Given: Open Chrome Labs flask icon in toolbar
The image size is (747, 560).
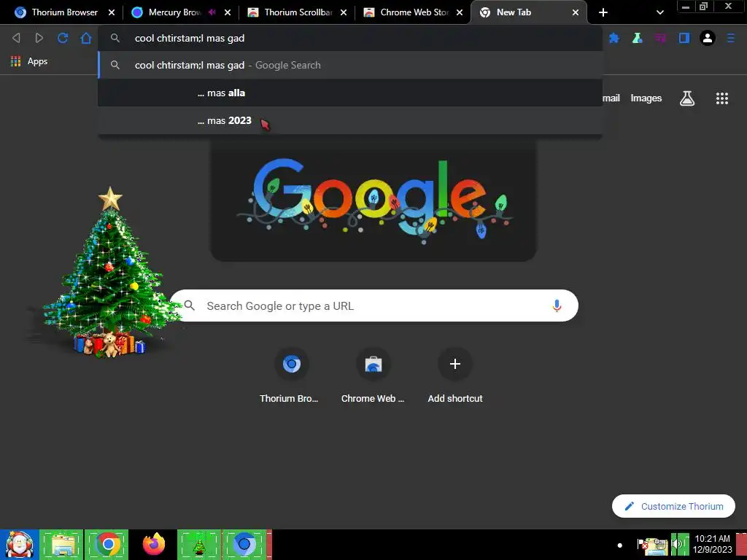Looking at the screenshot, I should click(638, 38).
